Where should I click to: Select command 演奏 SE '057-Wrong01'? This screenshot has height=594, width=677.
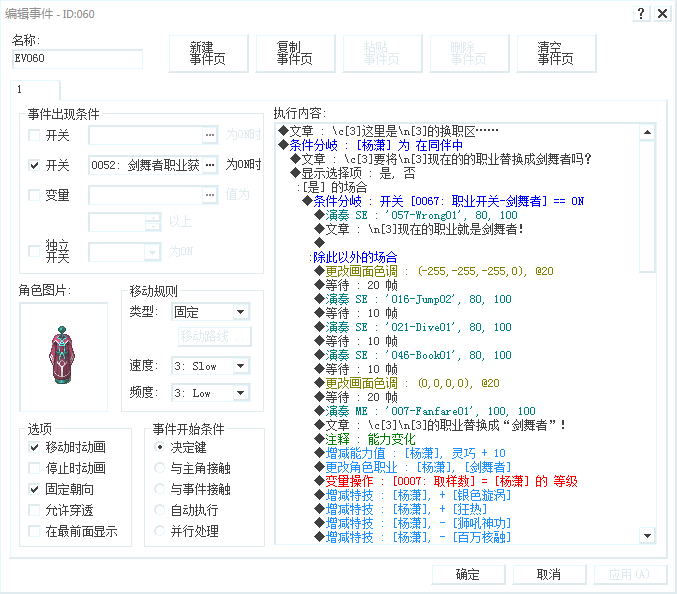click(x=416, y=215)
